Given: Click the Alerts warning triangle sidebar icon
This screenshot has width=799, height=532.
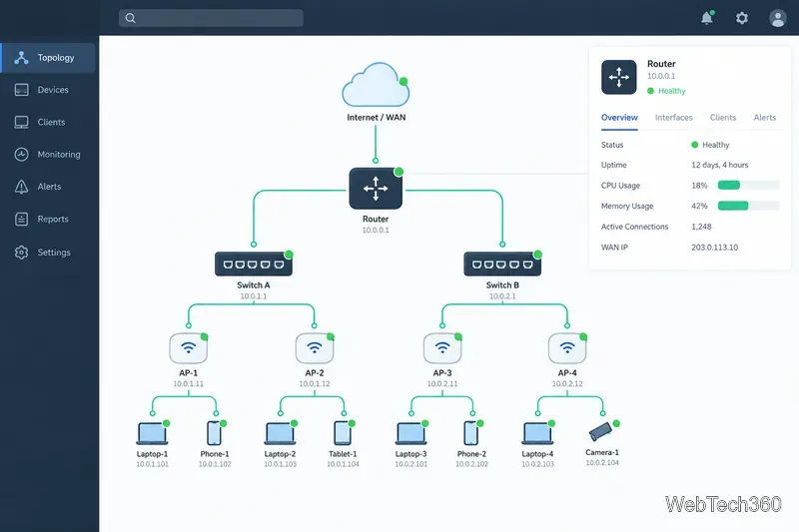Looking at the screenshot, I should click(x=21, y=187).
